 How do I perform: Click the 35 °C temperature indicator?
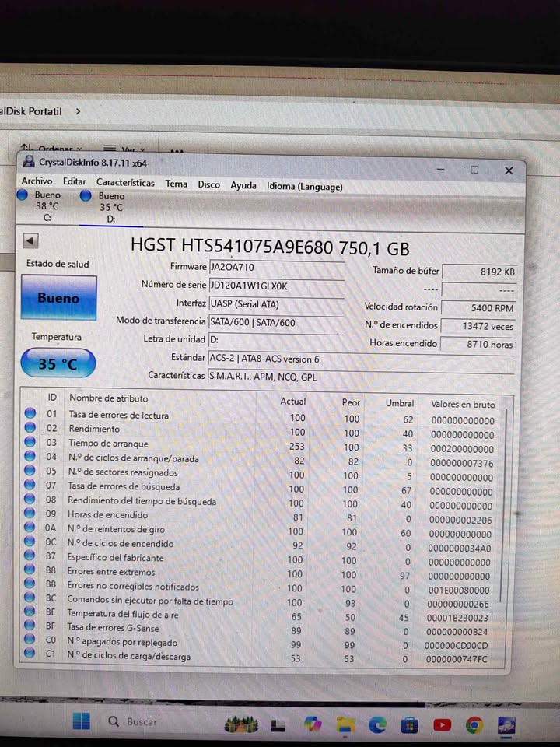click(58, 363)
